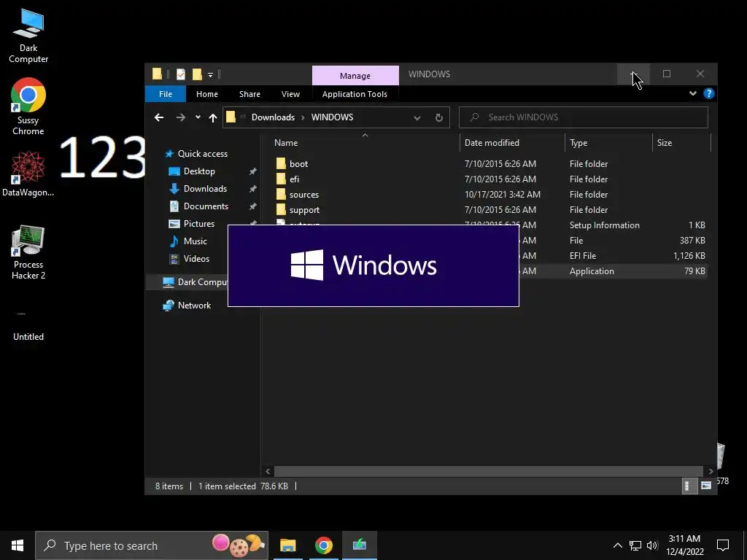Click the EFI File row
The image size is (747, 560).
613,256
